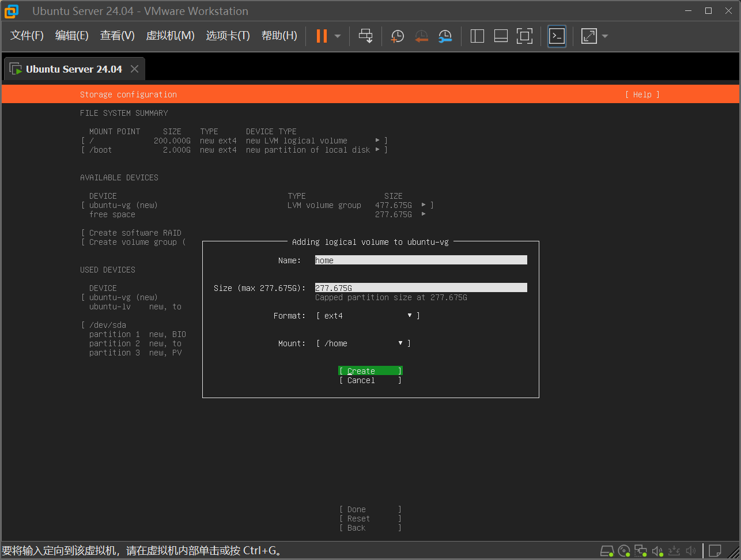Expand the /boot mount point row arrow
This screenshot has height=560, width=741.
pos(378,150)
